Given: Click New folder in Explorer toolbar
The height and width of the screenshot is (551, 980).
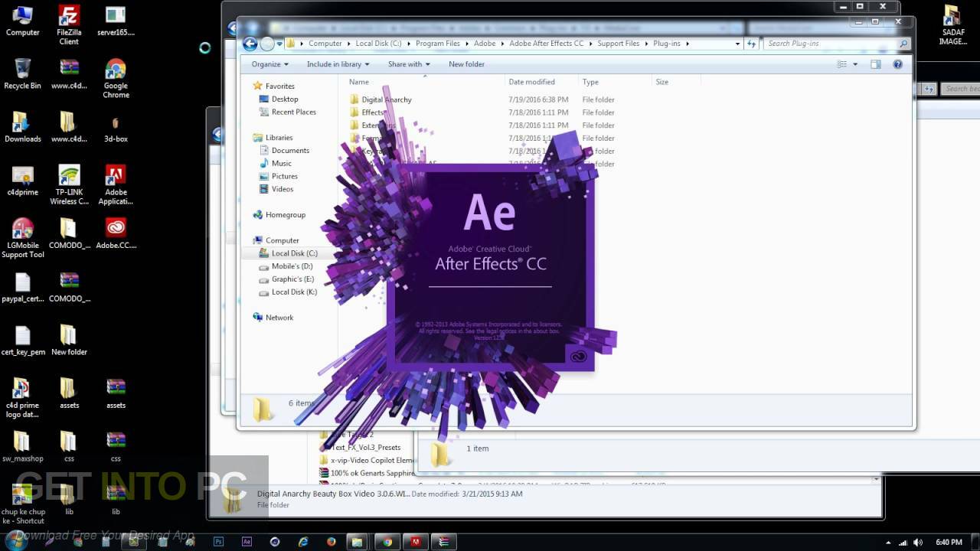Looking at the screenshot, I should click(x=466, y=64).
